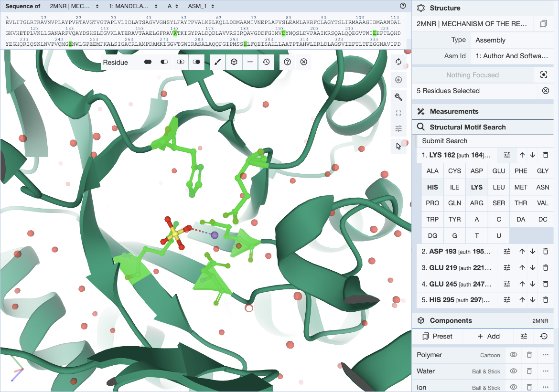Toggle Ion component visibility
This screenshot has height=392, width=559.
click(514, 387)
